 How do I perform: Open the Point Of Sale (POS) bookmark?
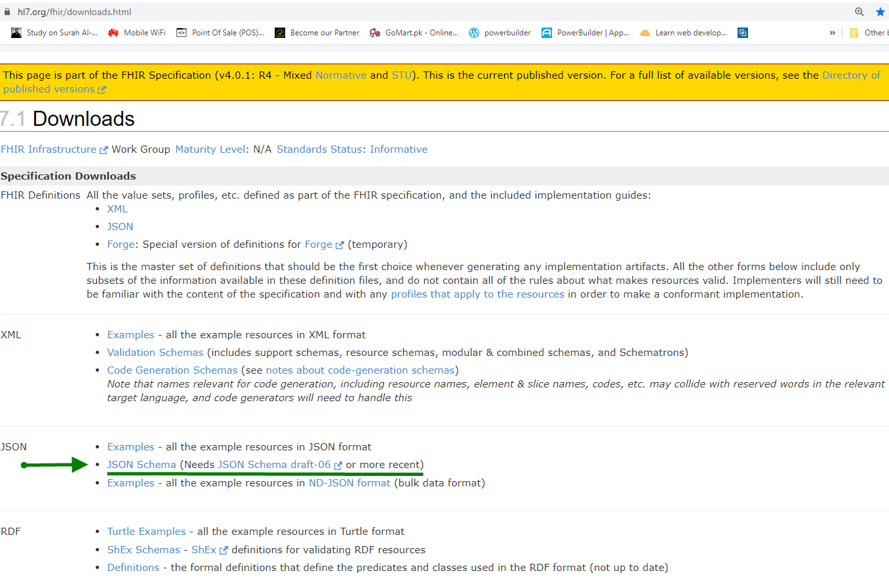(220, 33)
